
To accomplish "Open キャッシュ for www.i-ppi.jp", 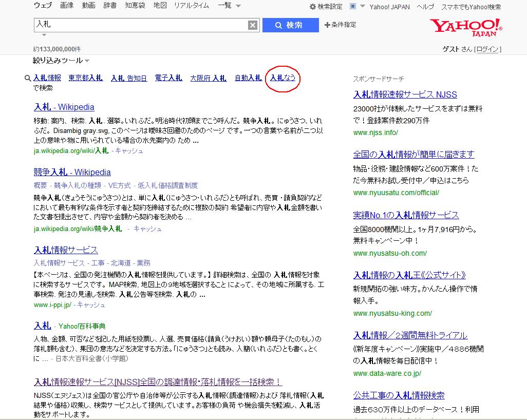I will 91,305.
